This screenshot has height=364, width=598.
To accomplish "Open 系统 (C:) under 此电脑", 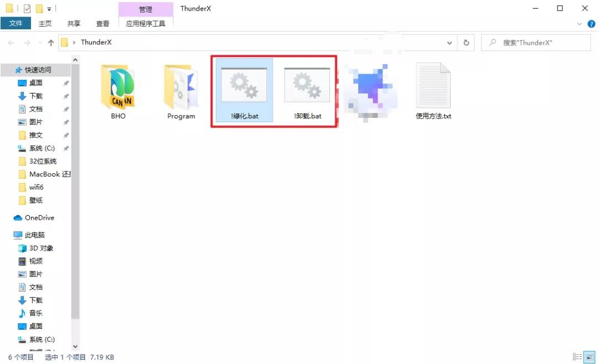I will pyautogui.click(x=42, y=339).
